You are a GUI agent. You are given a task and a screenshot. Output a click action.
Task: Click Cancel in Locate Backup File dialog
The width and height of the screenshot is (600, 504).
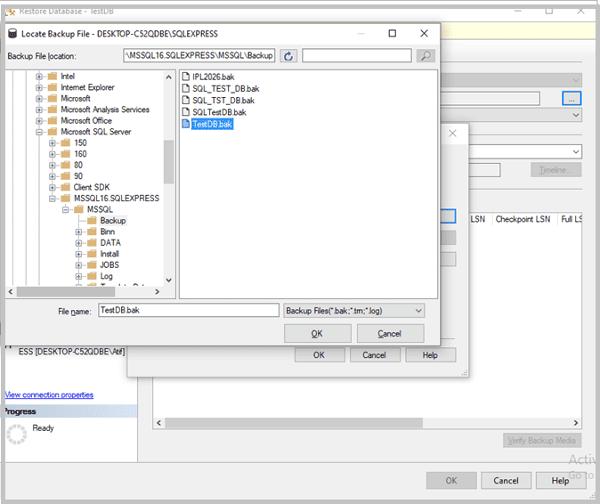[390, 334]
